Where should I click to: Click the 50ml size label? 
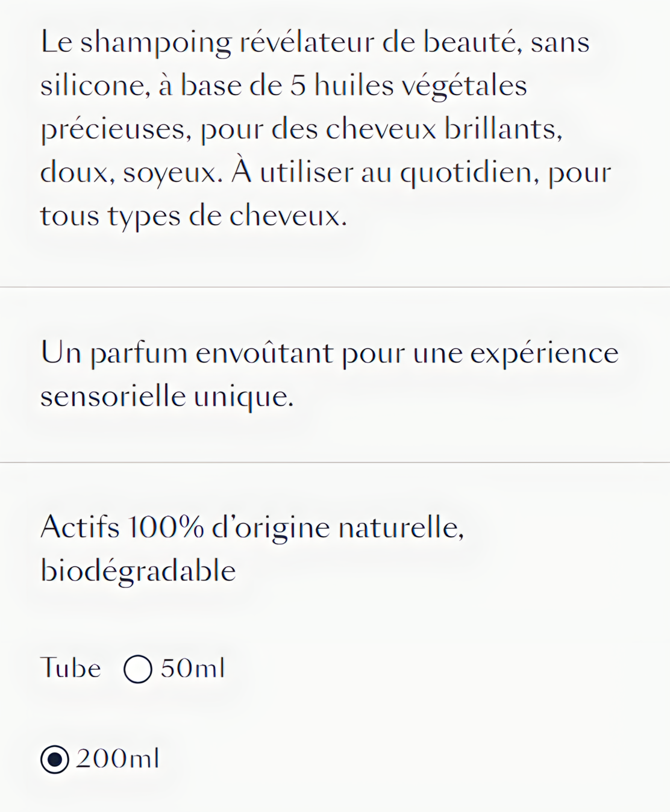click(193, 668)
